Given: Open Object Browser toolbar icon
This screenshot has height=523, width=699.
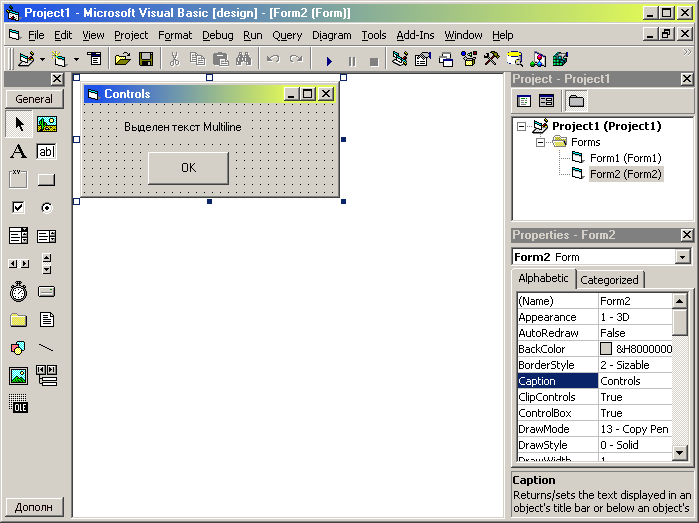Looking at the screenshot, I should (x=469, y=59).
